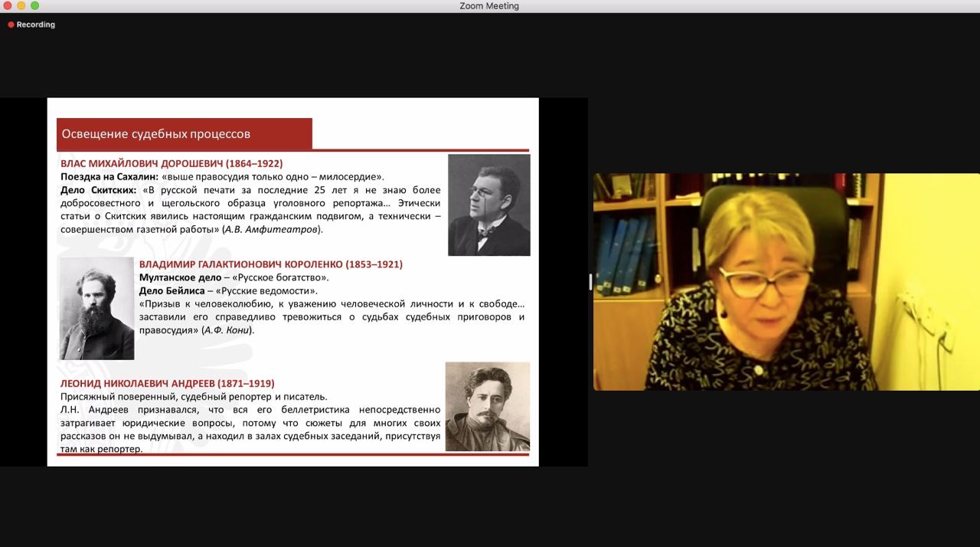
Task: Click the text 'Мултанское дело'
Action: (180, 277)
